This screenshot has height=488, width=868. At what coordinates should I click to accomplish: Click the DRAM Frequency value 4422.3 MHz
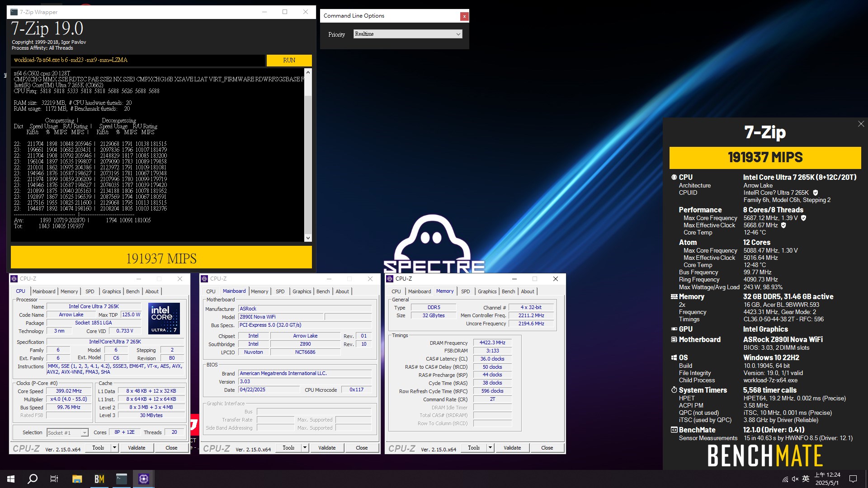coord(492,343)
